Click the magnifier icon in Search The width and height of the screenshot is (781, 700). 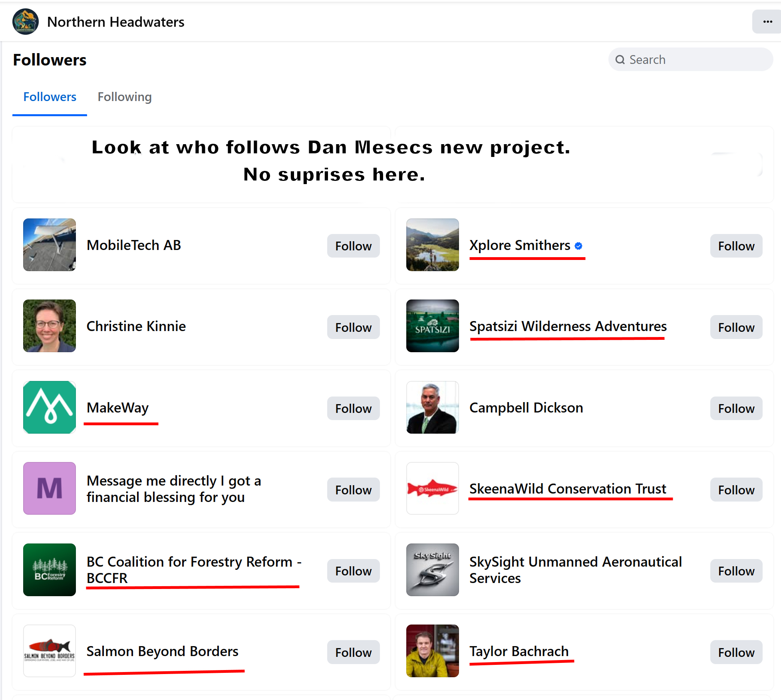click(x=620, y=60)
